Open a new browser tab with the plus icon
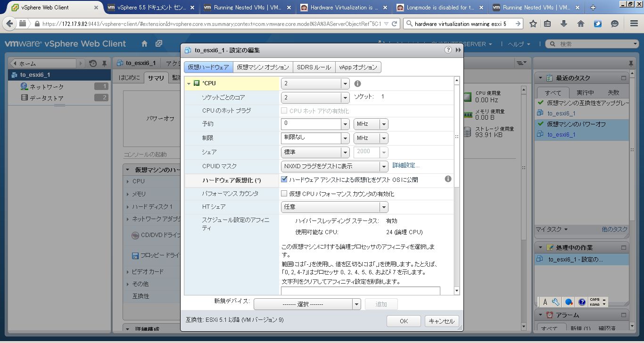644x343 pixels. click(593, 8)
